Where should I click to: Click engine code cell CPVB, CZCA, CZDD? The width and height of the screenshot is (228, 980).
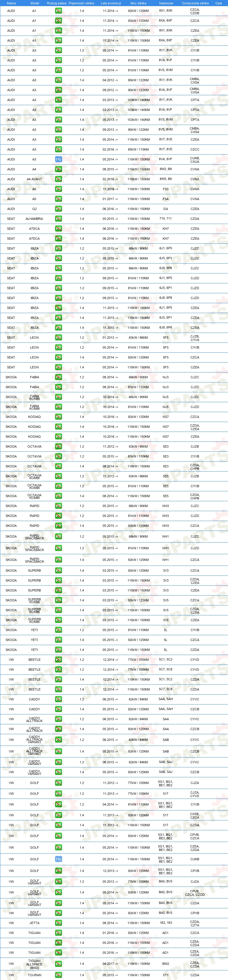pyautogui.click(x=195, y=893)
